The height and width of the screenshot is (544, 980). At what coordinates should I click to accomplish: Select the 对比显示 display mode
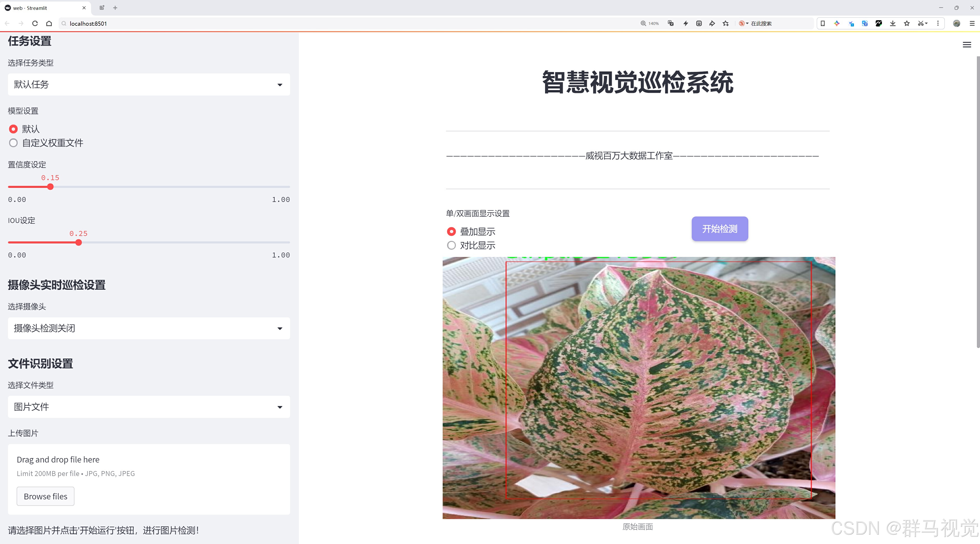tap(451, 245)
